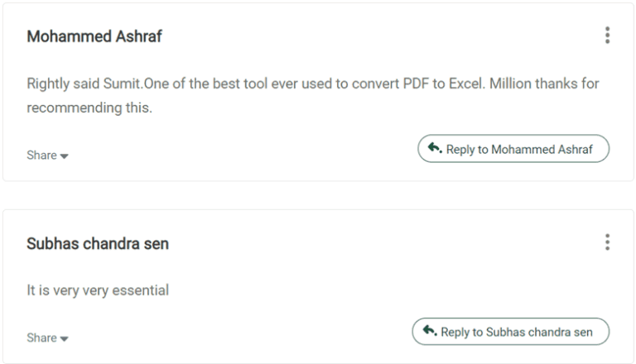Viewport: 636px width, 364px height.
Task: Select the Subhas chandra sen author name
Action: 98,243
